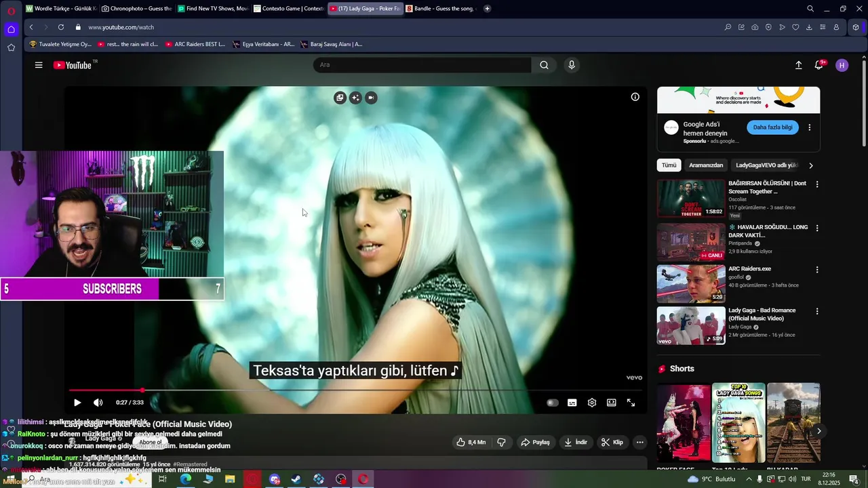
Task: Create a clip with Klip button
Action: click(612, 442)
